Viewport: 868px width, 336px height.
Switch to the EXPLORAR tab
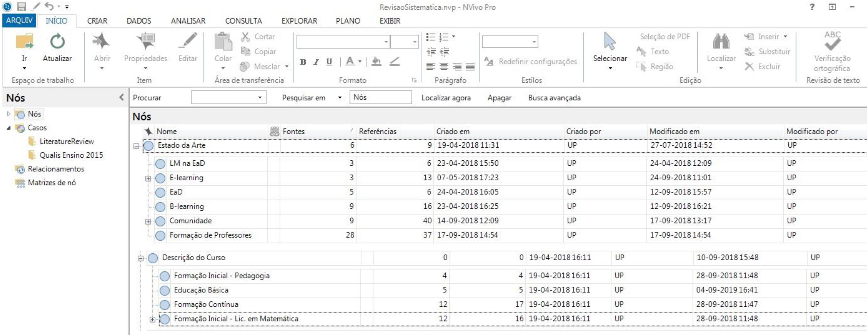[x=299, y=21]
